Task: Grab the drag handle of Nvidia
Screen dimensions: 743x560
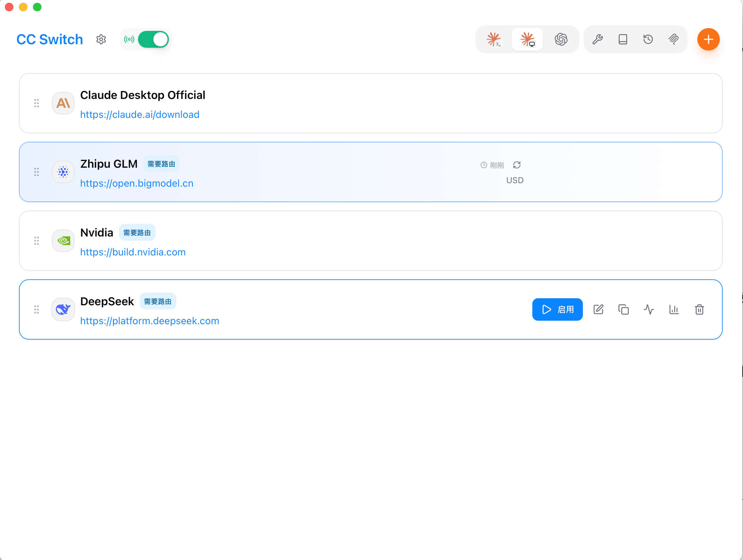Action: point(37,241)
